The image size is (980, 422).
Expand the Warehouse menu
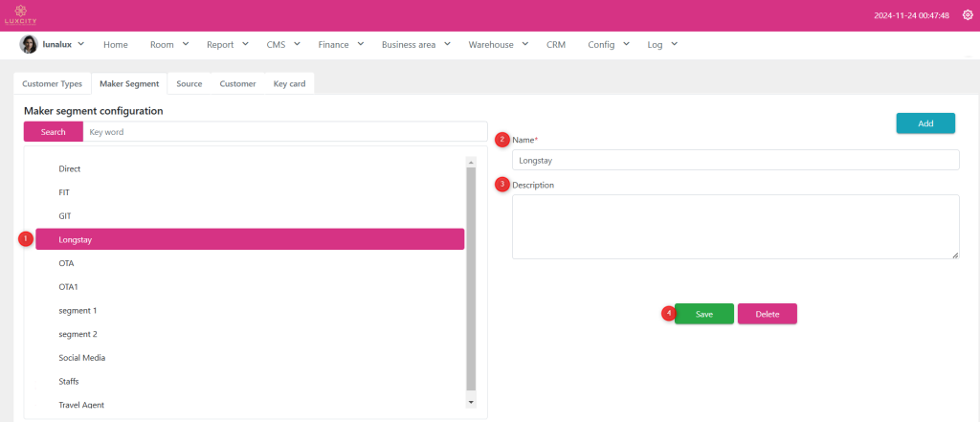pyautogui.click(x=498, y=45)
